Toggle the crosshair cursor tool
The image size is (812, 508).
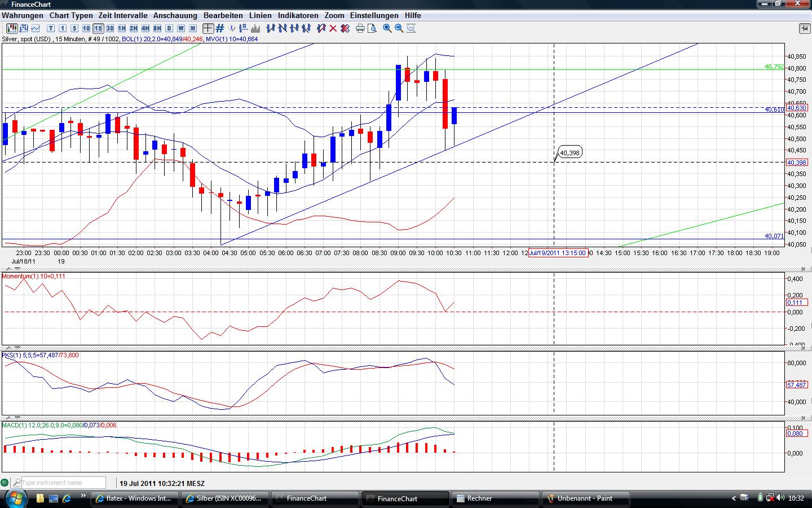[x=208, y=28]
